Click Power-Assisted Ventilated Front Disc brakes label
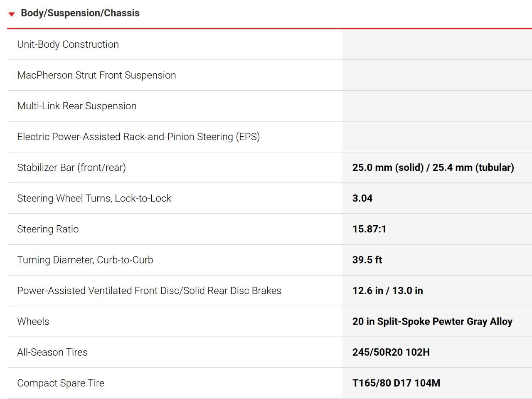 (x=149, y=291)
